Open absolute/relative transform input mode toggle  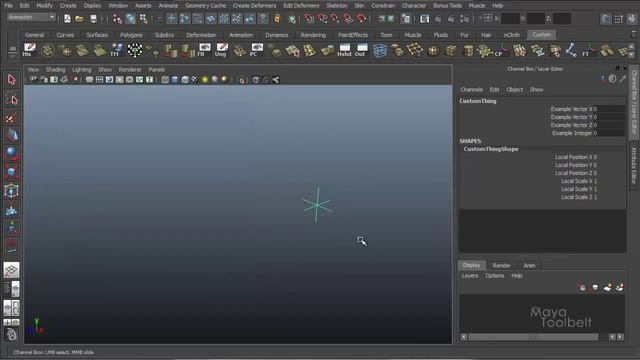point(487,18)
